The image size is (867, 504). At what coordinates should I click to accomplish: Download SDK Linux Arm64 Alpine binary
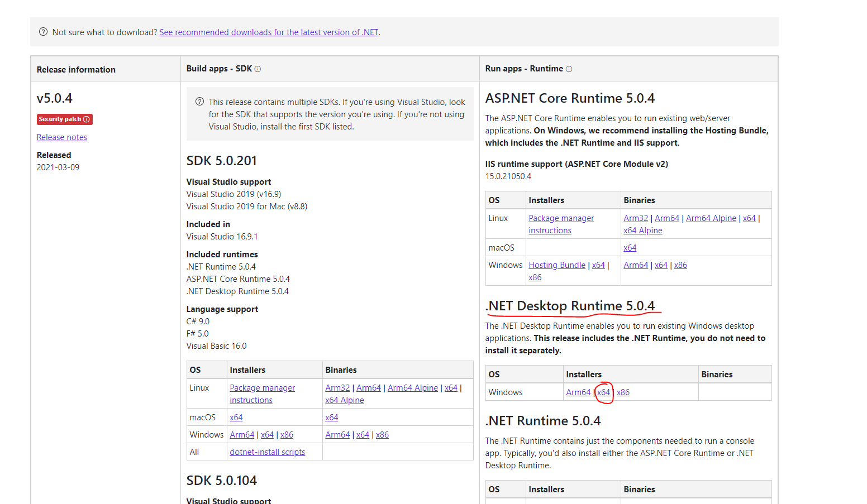click(413, 388)
